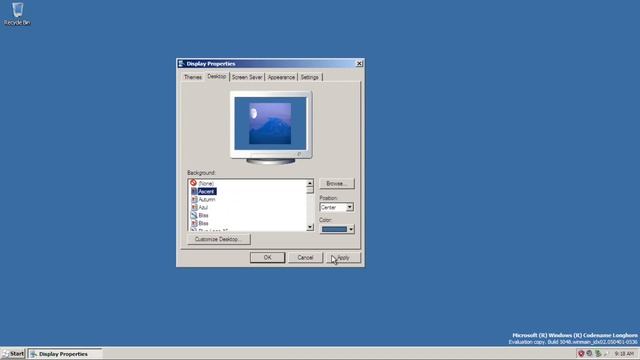Screen dimensions: 640x360
Task: Select Azul in Background list
Action: (203, 207)
